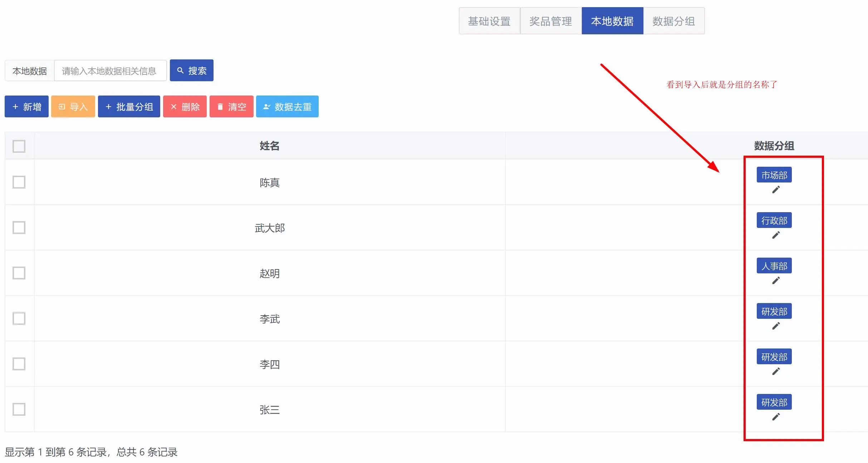
Task: Check the checkbox for row 陈真
Action: pyautogui.click(x=19, y=182)
